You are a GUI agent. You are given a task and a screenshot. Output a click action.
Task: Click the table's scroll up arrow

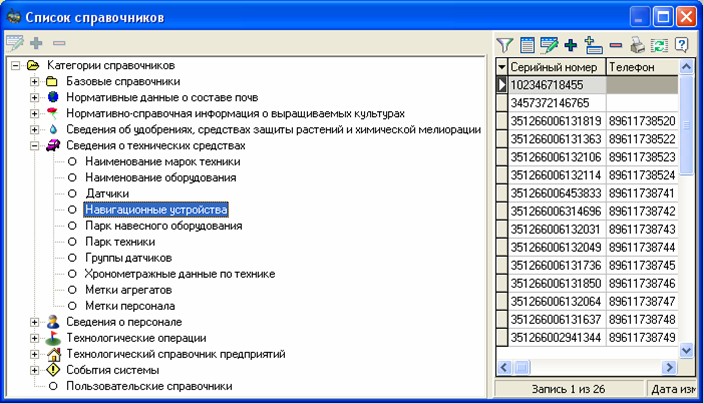point(686,67)
